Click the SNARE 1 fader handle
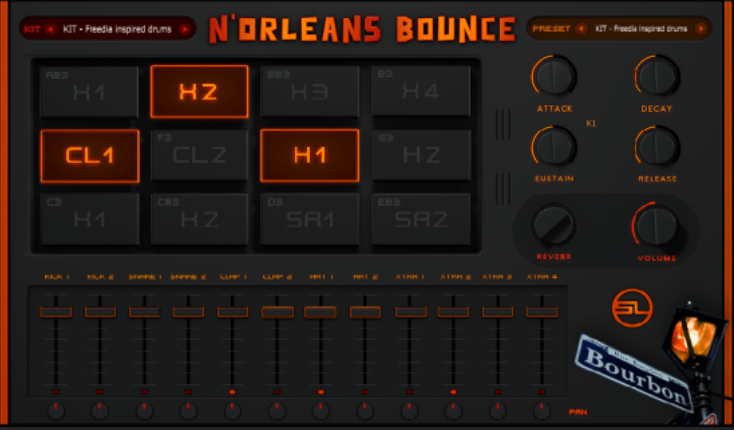The image size is (734, 430). (x=144, y=312)
